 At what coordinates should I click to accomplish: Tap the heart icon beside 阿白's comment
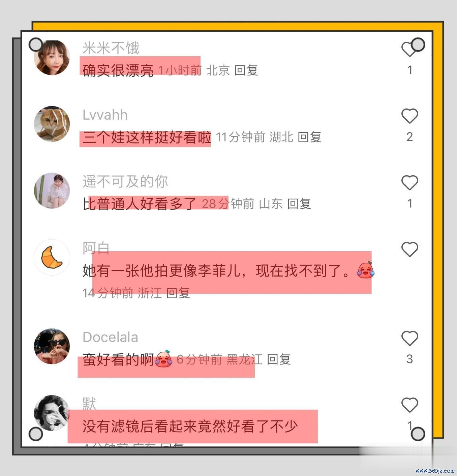coord(409,249)
